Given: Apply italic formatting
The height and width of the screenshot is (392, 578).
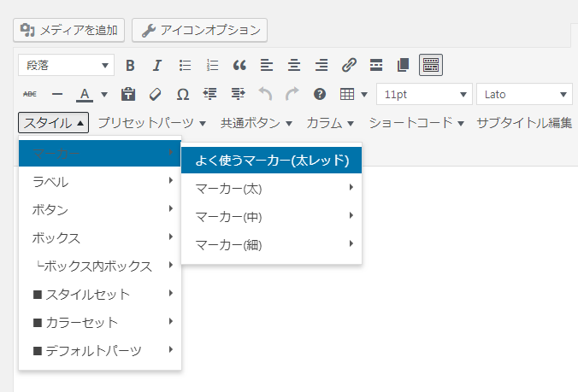Looking at the screenshot, I should (157, 65).
